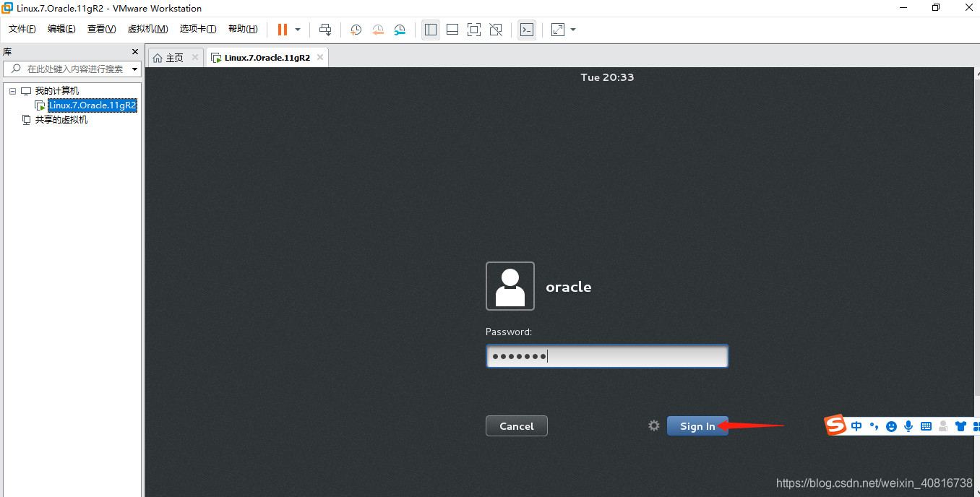Image resolution: width=980 pixels, height=497 pixels.
Task: Click the Sign In button
Action: tap(697, 426)
